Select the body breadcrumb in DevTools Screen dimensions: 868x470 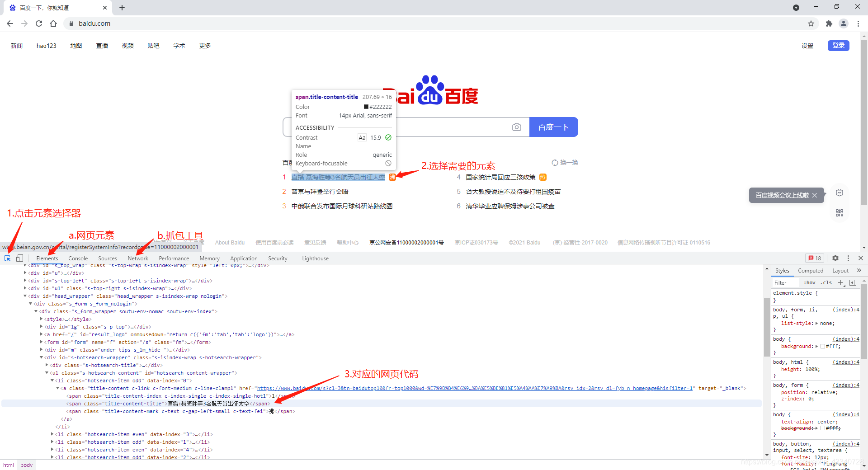(x=27, y=465)
